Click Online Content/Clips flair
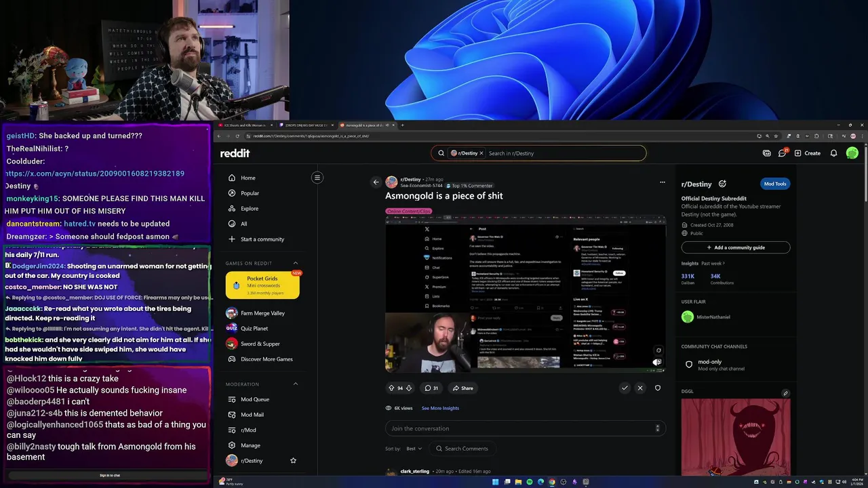The image size is (868, 488). coord(409,211)
